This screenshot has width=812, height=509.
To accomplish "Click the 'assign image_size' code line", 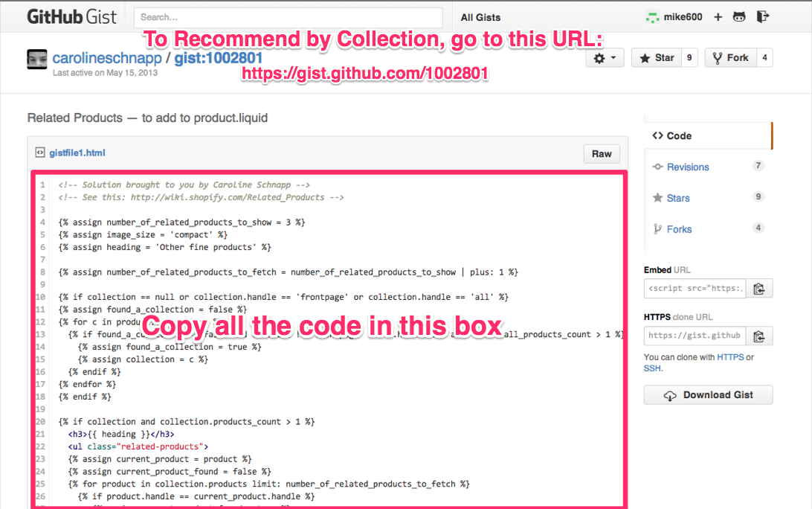I will coord(143,235).
